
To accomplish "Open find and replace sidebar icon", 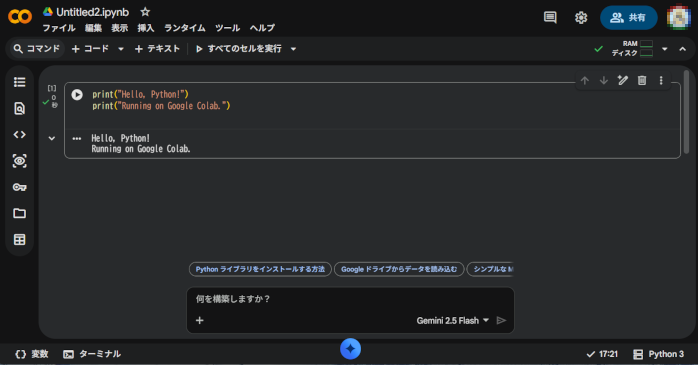I will [20, 108].
